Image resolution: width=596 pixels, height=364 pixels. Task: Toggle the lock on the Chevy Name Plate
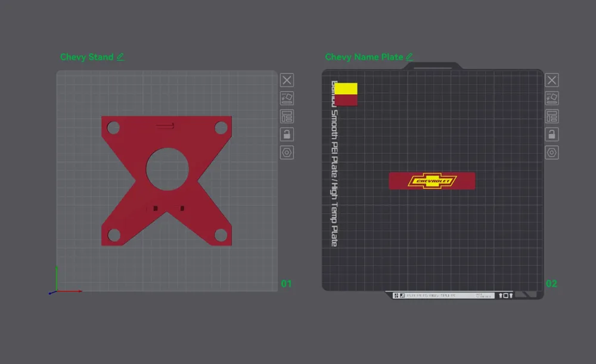coord(552,135)
